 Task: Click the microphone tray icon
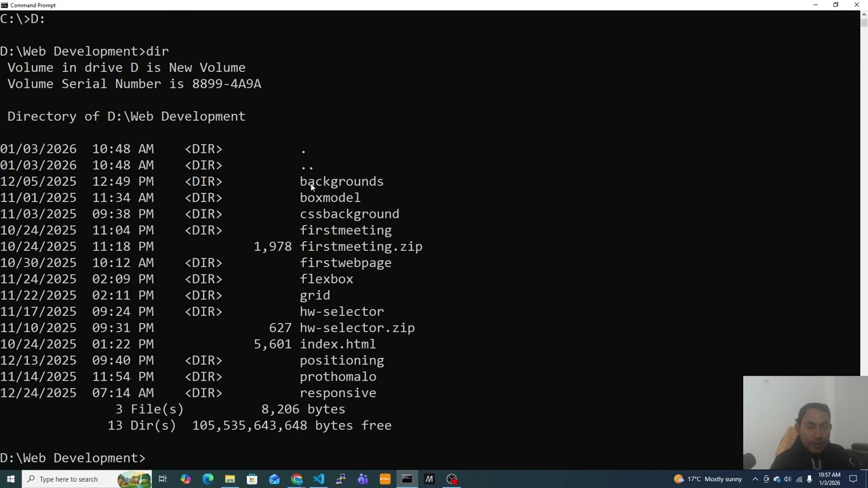click(810, 479)
